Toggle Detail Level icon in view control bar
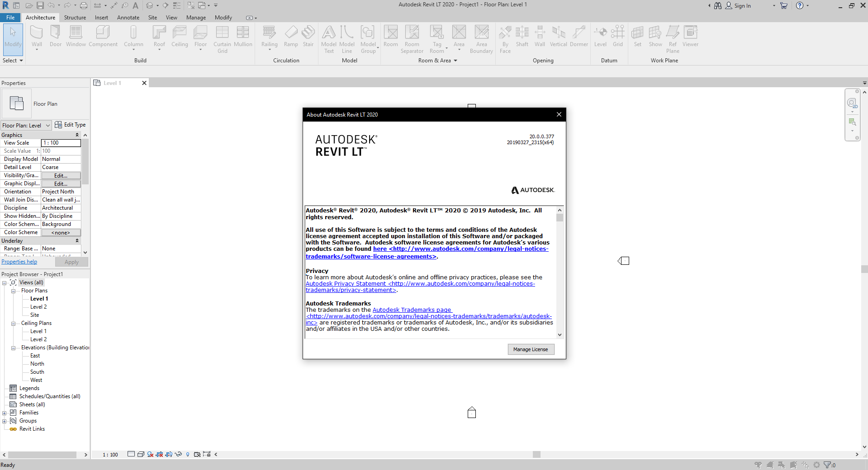 [x=131, y=454]
